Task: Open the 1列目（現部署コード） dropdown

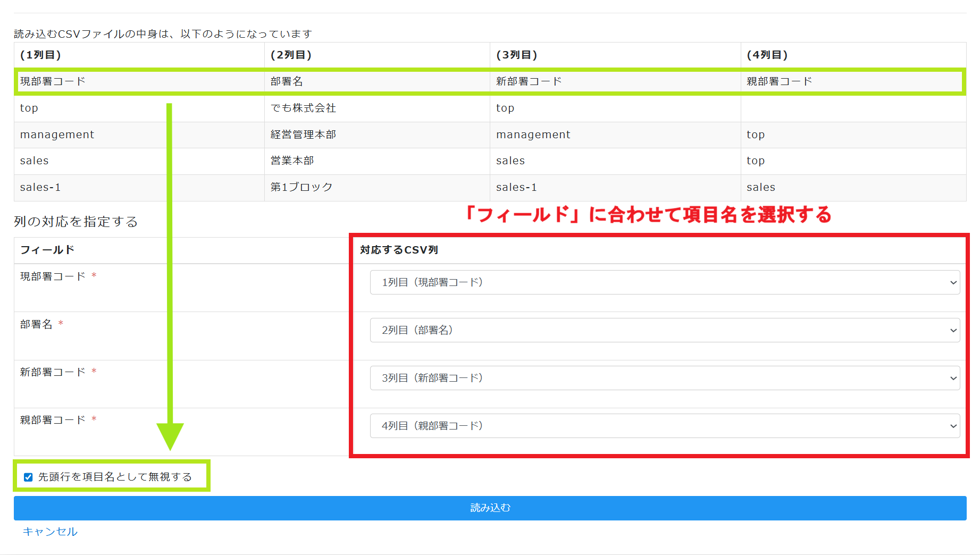Action: click(x=664, y=282)
